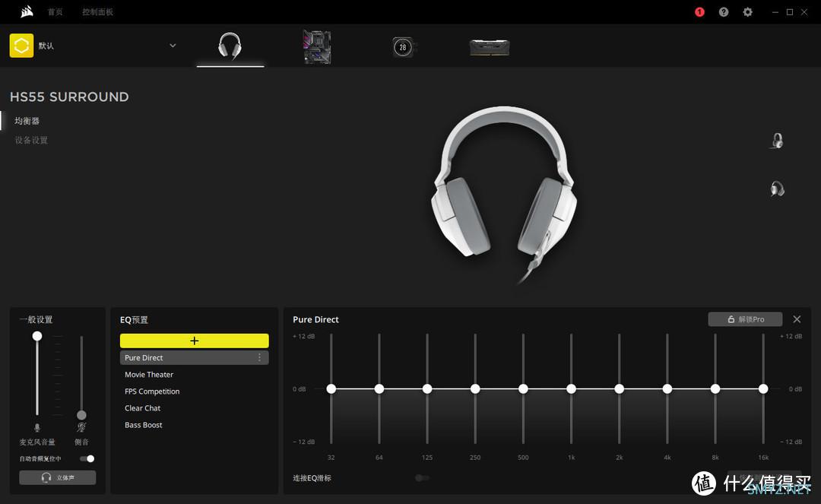Image resolution: width=821 pixels, height=504 pixels.
Task: Click the 4k EQ band slider handle
Action: [667, 389]
